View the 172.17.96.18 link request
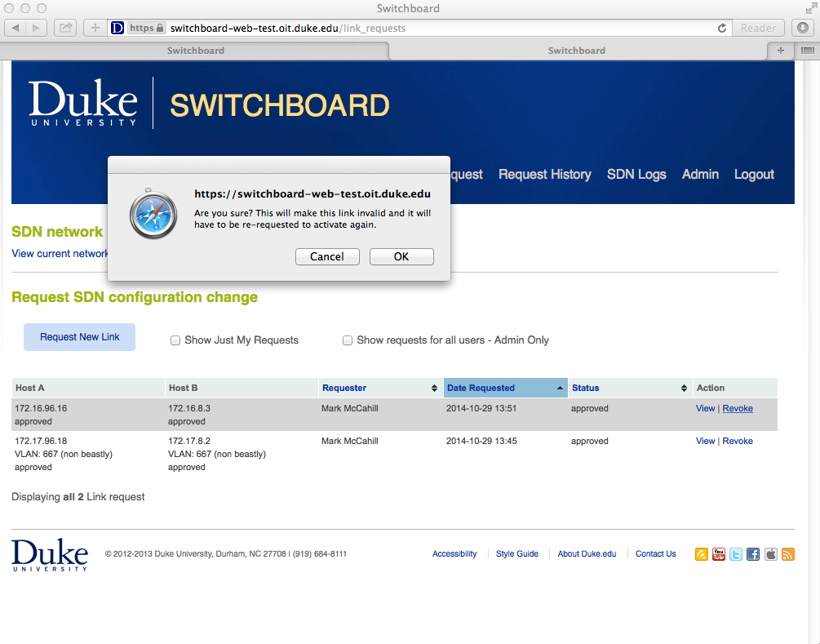Image resolution: width=820 pixels, height=644 pixels. pos(705,441)
